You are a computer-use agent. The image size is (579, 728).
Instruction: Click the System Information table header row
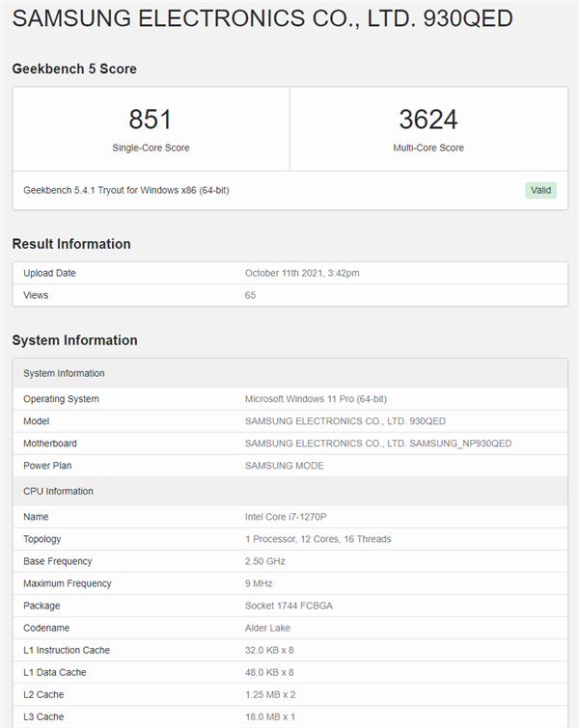(x=289, y=373)
